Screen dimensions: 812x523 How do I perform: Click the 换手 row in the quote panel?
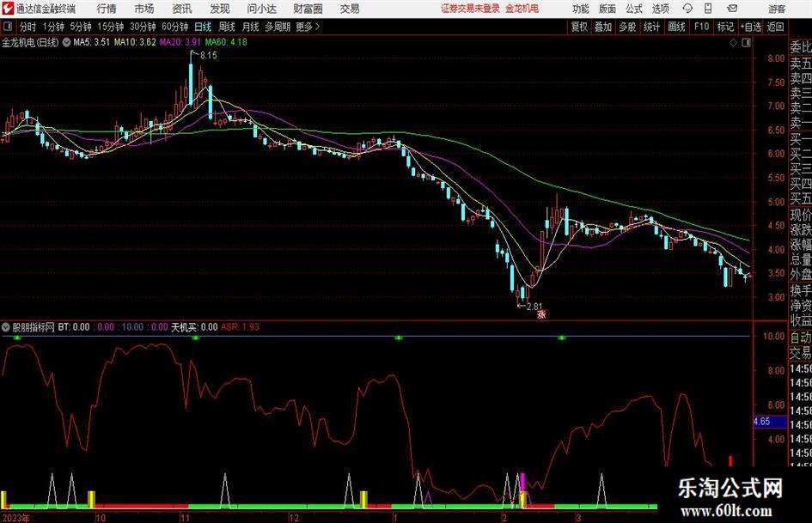tap(800, 290)
